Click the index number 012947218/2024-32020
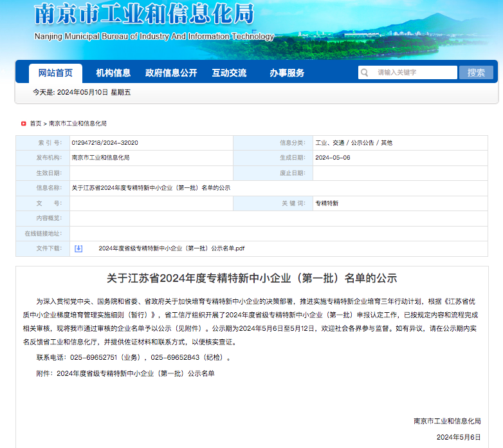This screenshot has height=448, width=503. pos(105,143)
